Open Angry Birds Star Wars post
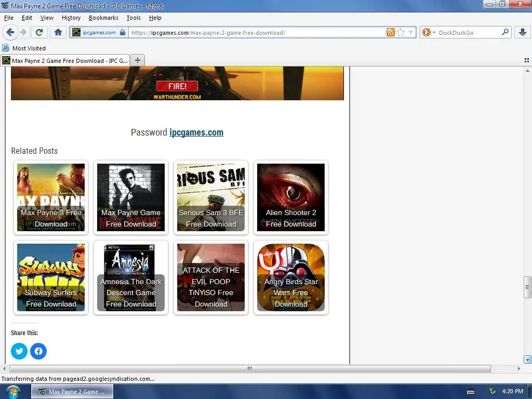The height and width of the screenshot is (399, 532). [x=291, y=277]
